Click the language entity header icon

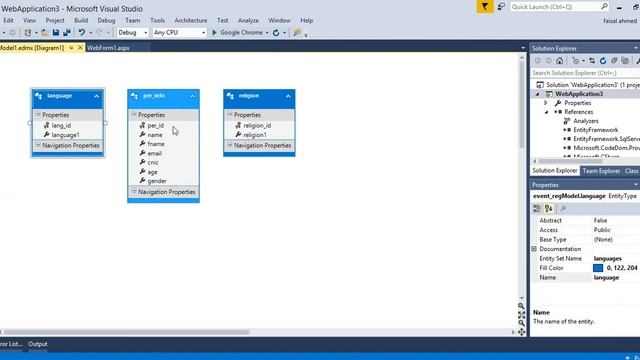(39, 96)
